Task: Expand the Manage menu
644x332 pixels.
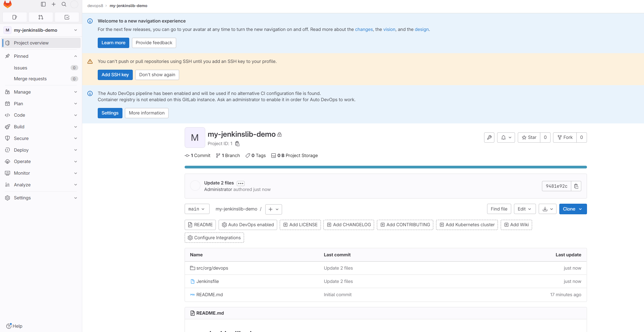Action: 41,92
